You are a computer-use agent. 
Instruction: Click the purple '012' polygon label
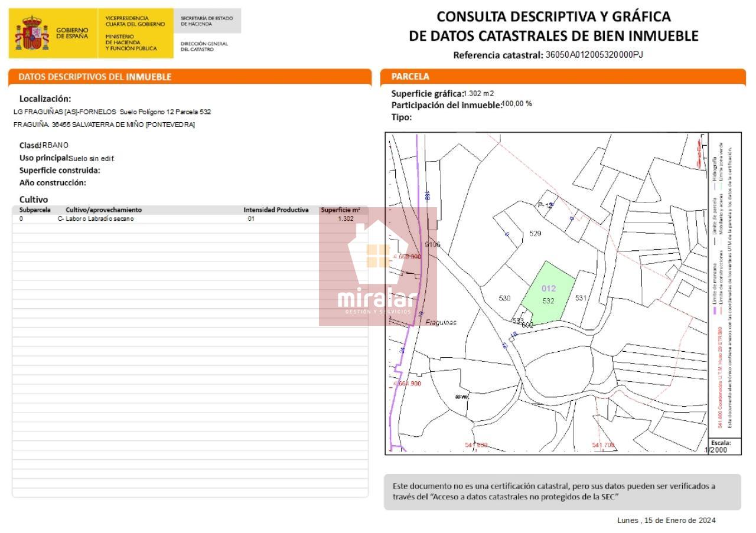click(x=549, y=289)
